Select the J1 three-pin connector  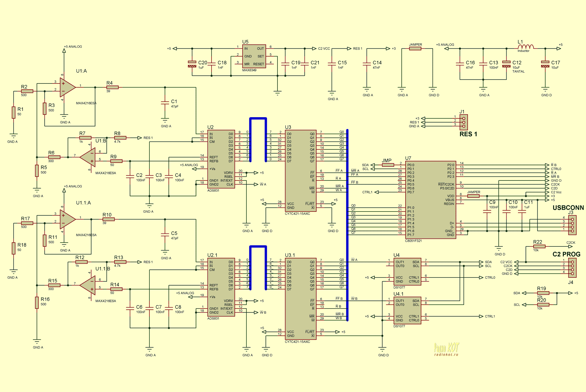point(464,122)
